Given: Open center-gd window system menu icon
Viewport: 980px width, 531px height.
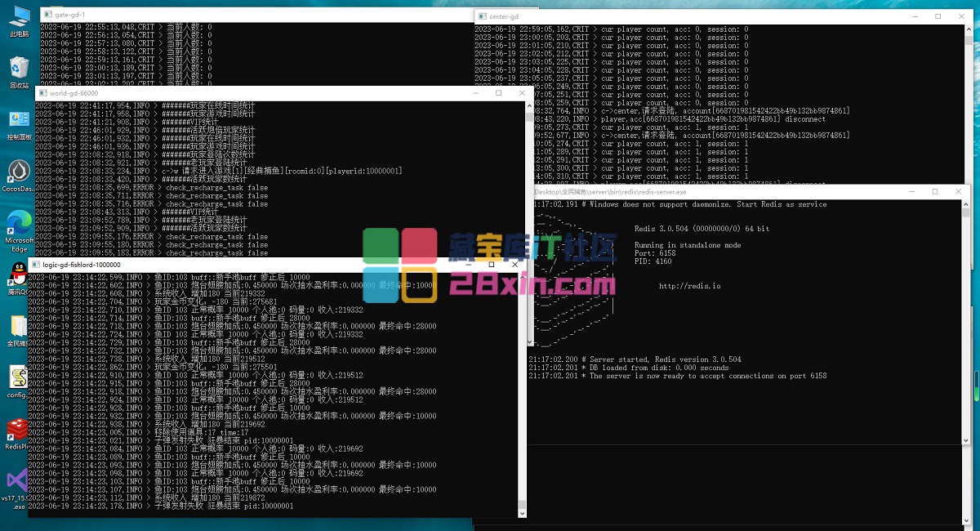Looking at the screenshot, I should [x=482, y=16].
